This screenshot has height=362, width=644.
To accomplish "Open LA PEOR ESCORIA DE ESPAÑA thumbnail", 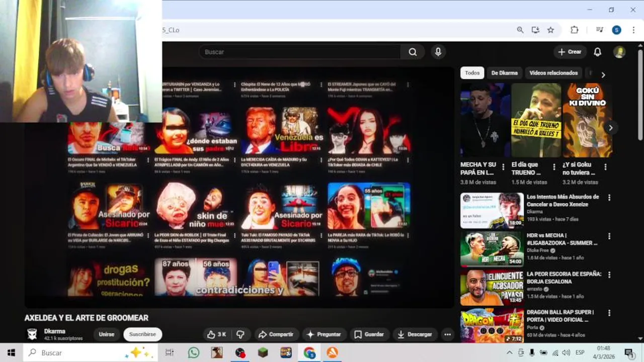I will click(x=492, y=288).
